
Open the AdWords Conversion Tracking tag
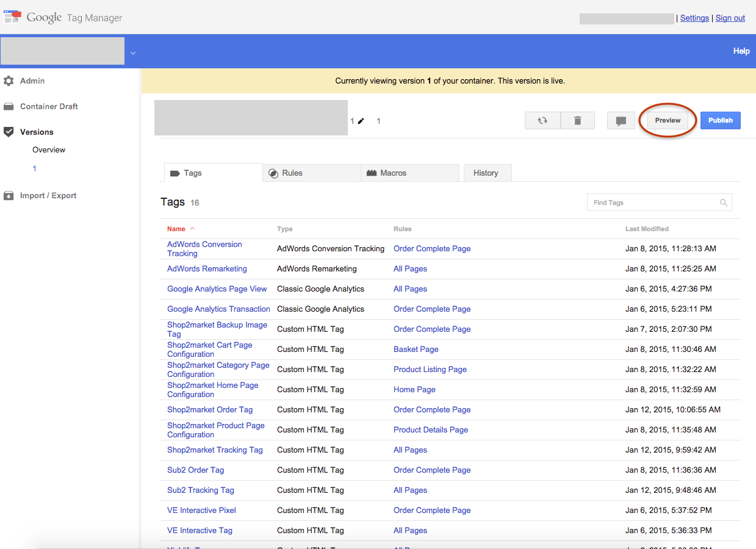pos(204,249)
